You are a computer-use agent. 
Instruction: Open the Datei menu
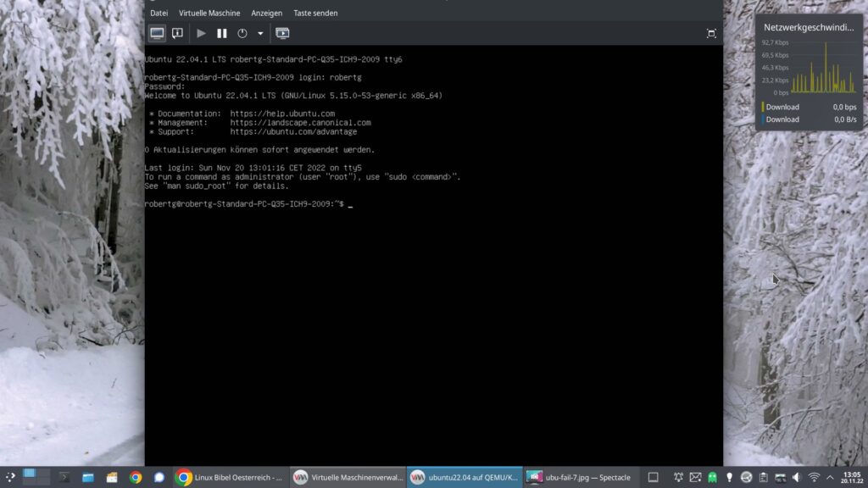click(x=159, y=13)
